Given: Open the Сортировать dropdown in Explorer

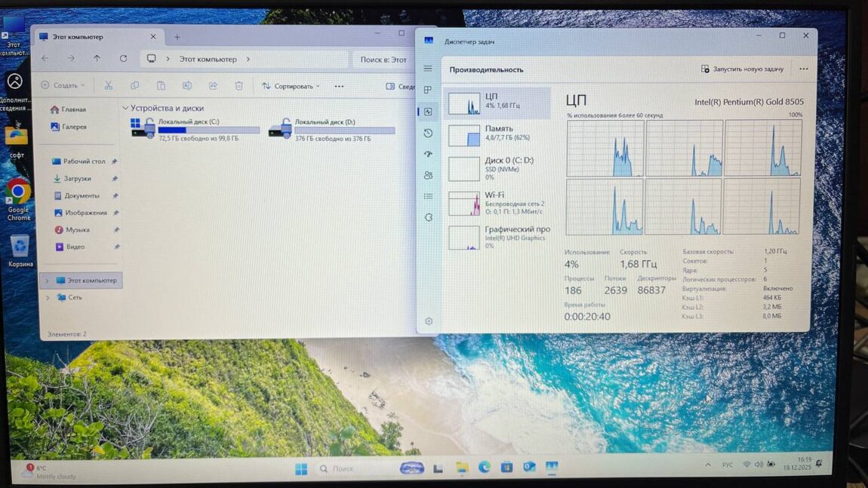Looking at the screenshot, I should point(291,86).
